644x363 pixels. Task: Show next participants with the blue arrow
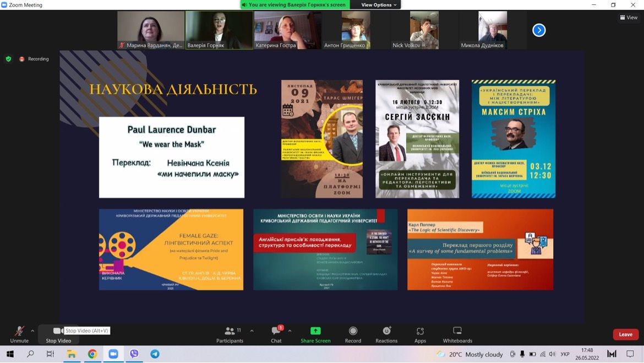(x=539, y=30)
